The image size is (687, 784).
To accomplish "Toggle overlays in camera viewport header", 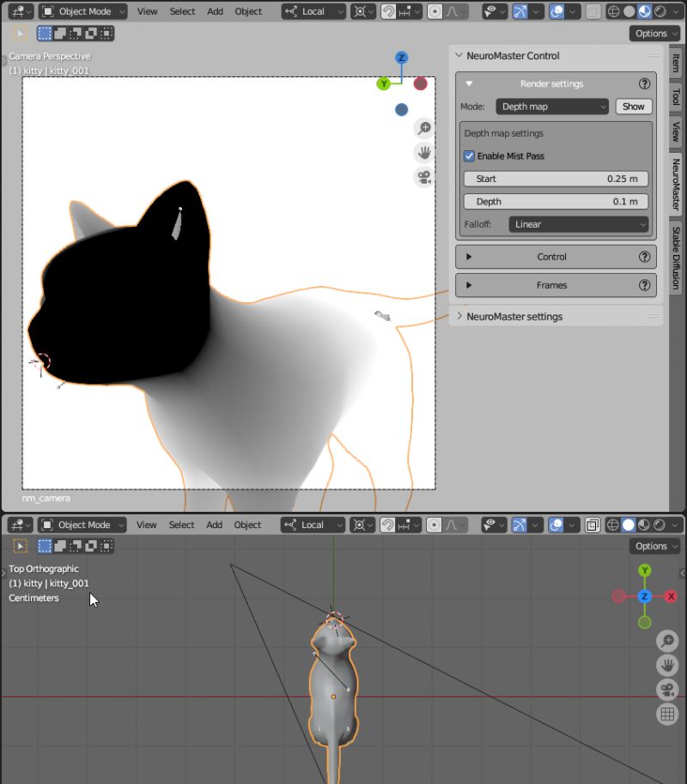I will [556, 11].
